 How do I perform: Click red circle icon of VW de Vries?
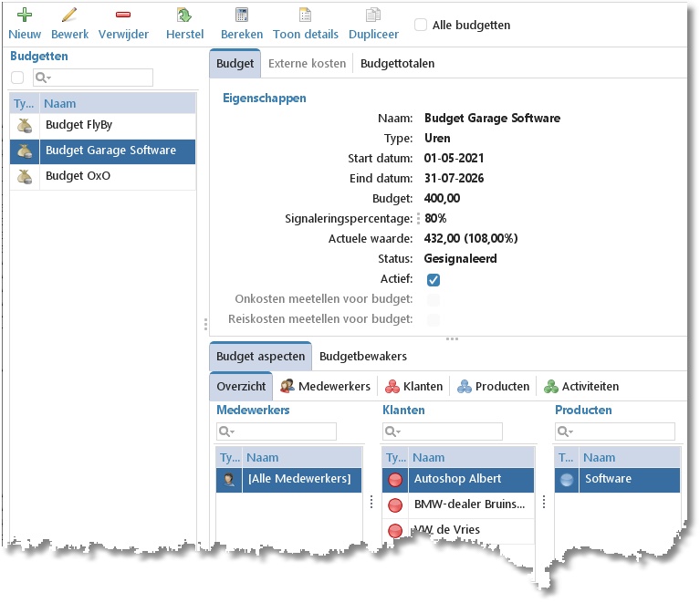tap(395, 531)
